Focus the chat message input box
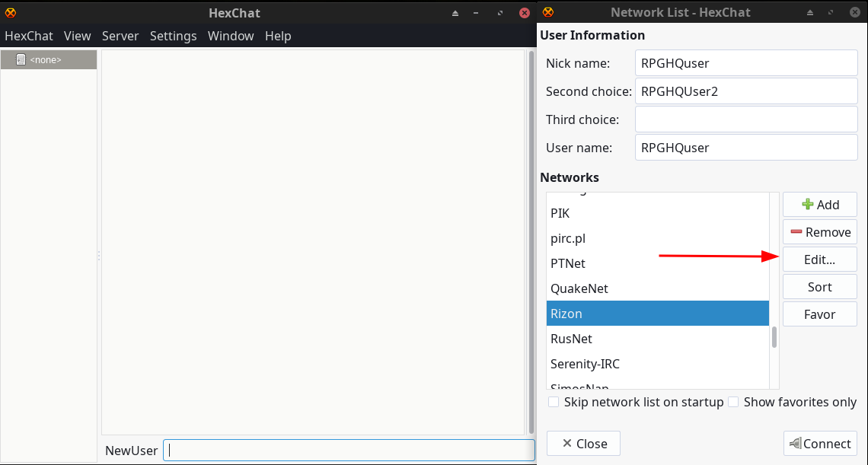 [x=349, y=450]
